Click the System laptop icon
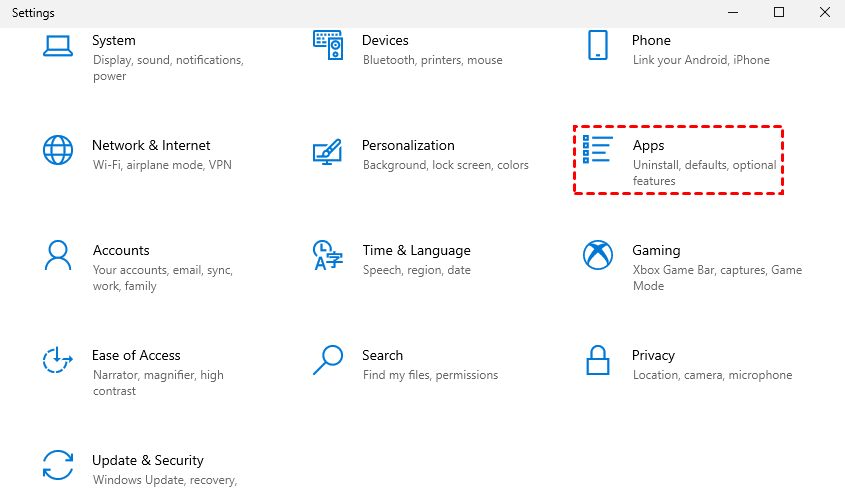The width and height of the screenshot is (845, 488). (58, 46)
